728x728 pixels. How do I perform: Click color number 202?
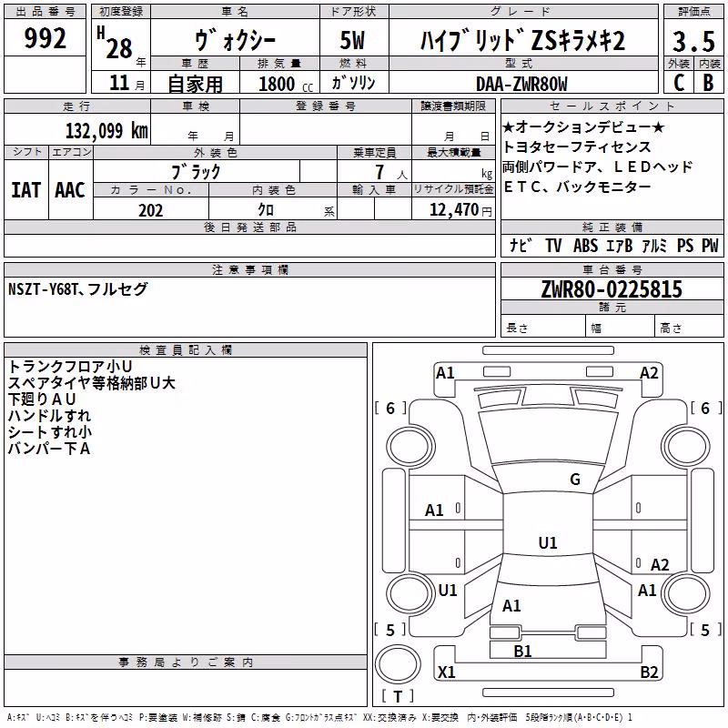tap(150, 210)
